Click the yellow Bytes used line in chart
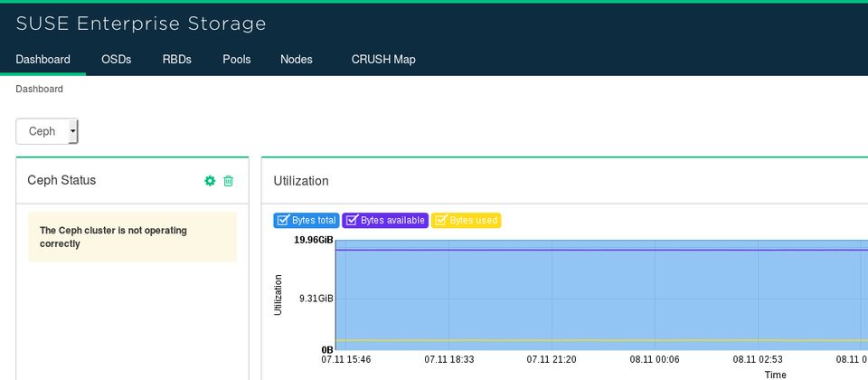Viewport: 868px width, 380px height. point(602,340)
